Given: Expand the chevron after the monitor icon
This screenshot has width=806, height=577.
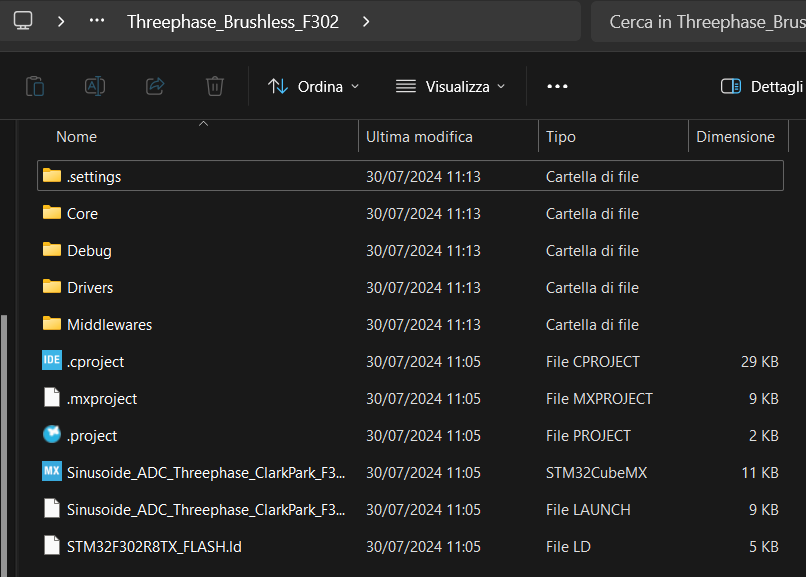Looking at the screenshot, I should coord(61,22).
